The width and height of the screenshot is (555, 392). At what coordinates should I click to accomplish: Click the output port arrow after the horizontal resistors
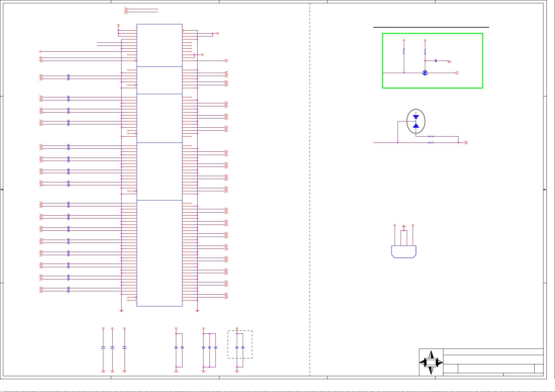(466, 143)
